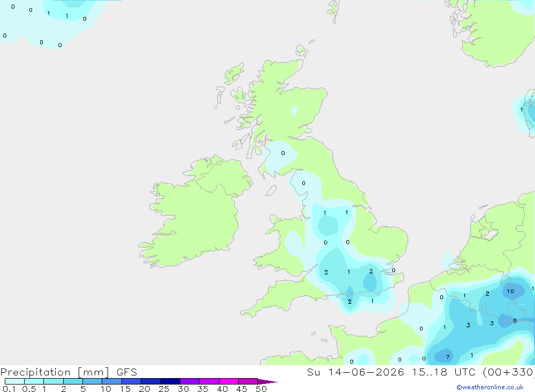Pick the 1–2 mm legend swatch

point(53,381)
